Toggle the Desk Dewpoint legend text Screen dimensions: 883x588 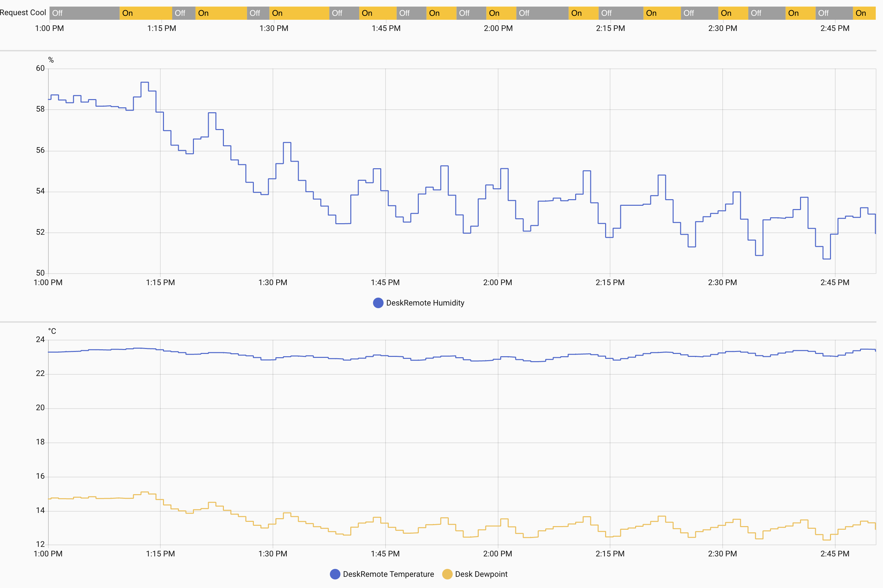[x=481, y=574]
